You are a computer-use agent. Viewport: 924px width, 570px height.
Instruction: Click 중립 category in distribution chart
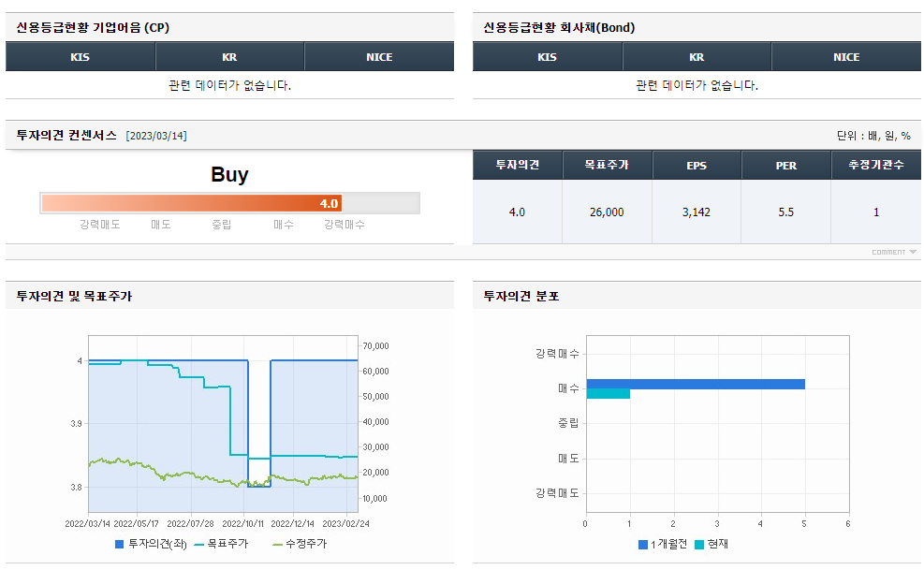(568, 423)
